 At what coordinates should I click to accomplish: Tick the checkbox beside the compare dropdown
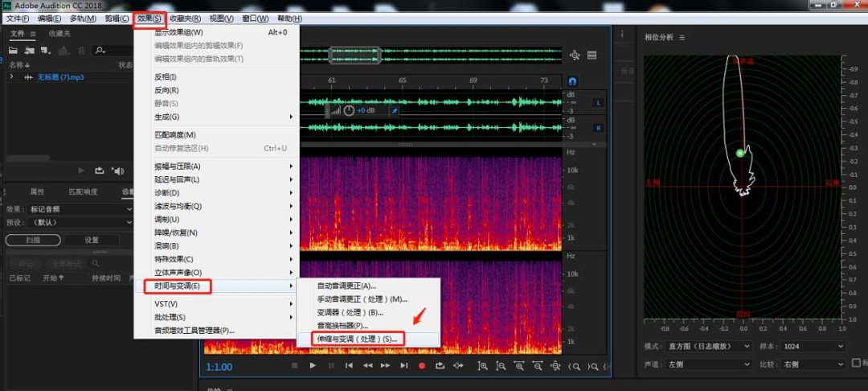click(856, 363)
